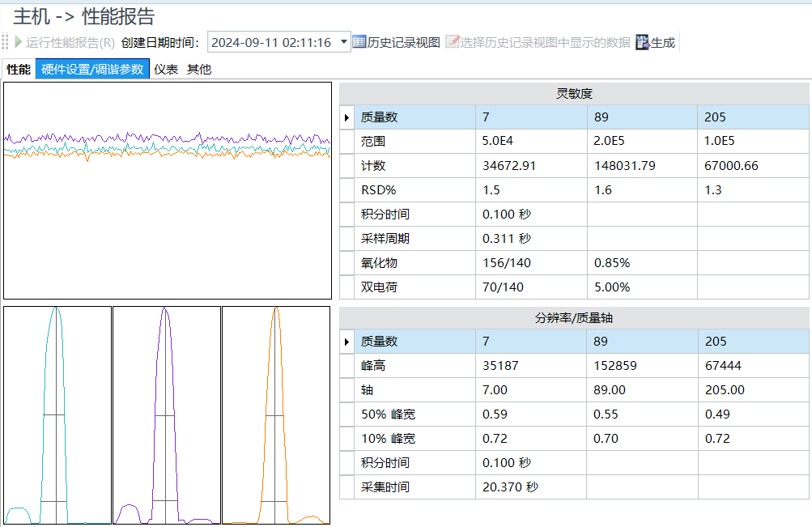Click the 轴 value 89.00

pyautogui.click(x=609, y=390)
